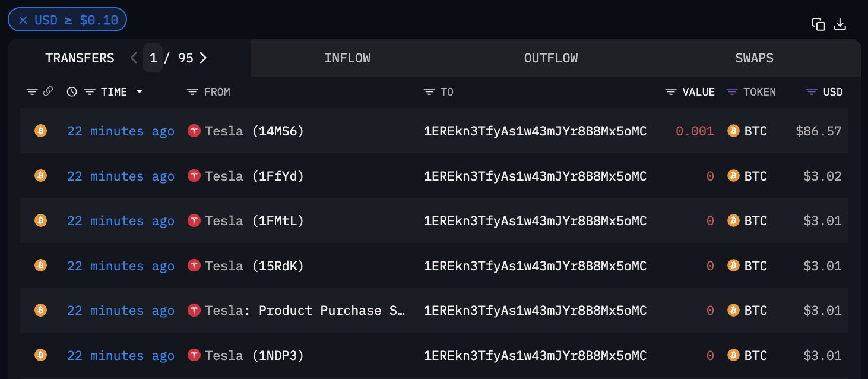Download transfers data with download icon
The width and height of the screenshot is (868, 379).
coord(840,24)
